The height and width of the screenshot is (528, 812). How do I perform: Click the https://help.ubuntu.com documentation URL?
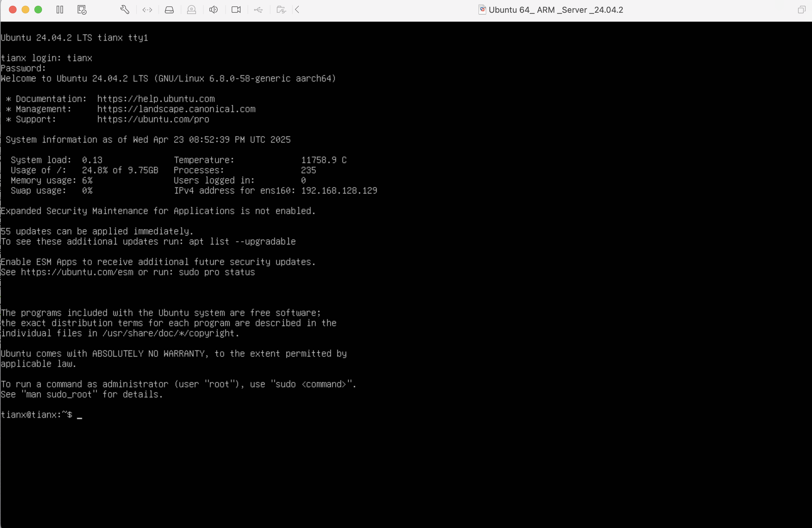pos(156,99)
